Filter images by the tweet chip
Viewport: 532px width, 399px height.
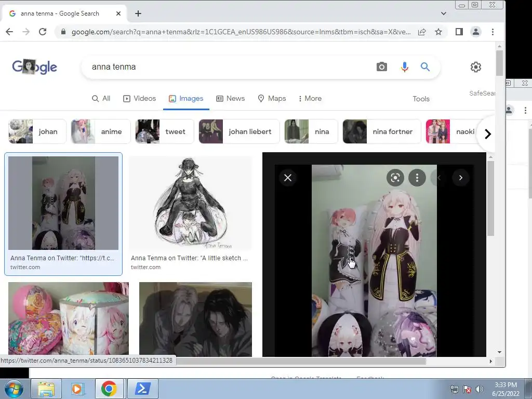[x=165, y=131]
